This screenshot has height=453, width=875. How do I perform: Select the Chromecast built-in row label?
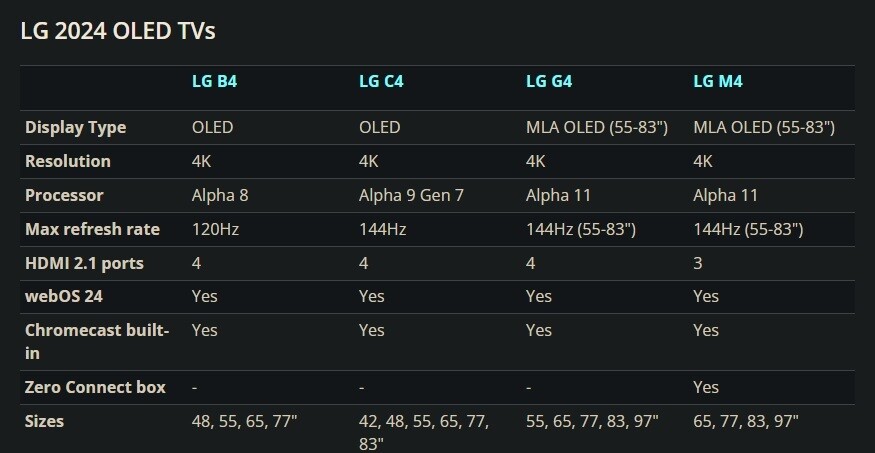[96, 340]
